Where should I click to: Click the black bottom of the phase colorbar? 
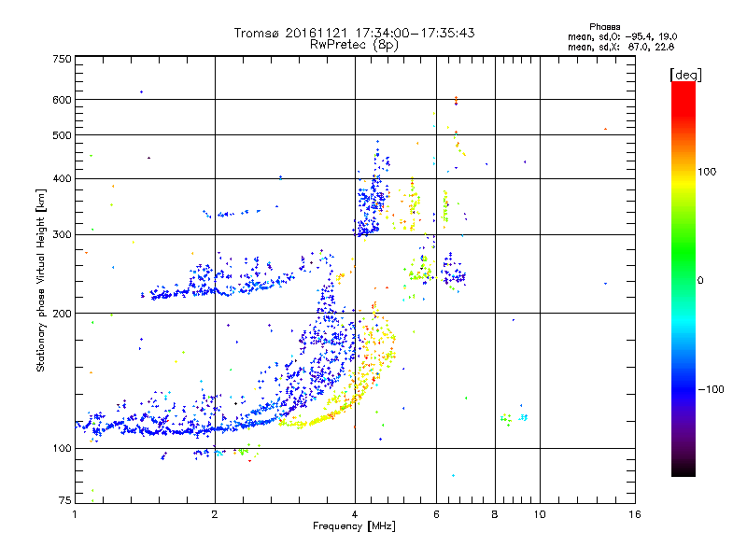[x=684, y=469]
